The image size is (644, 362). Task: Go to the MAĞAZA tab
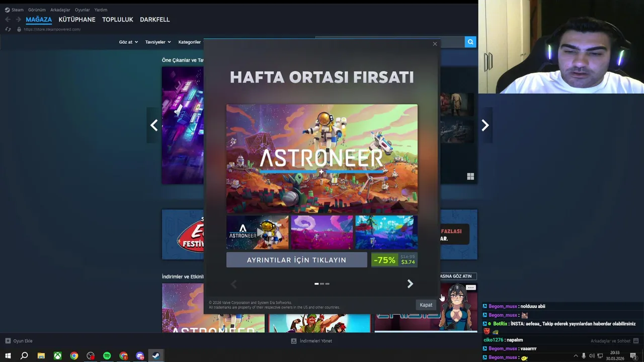click(39, 20)
